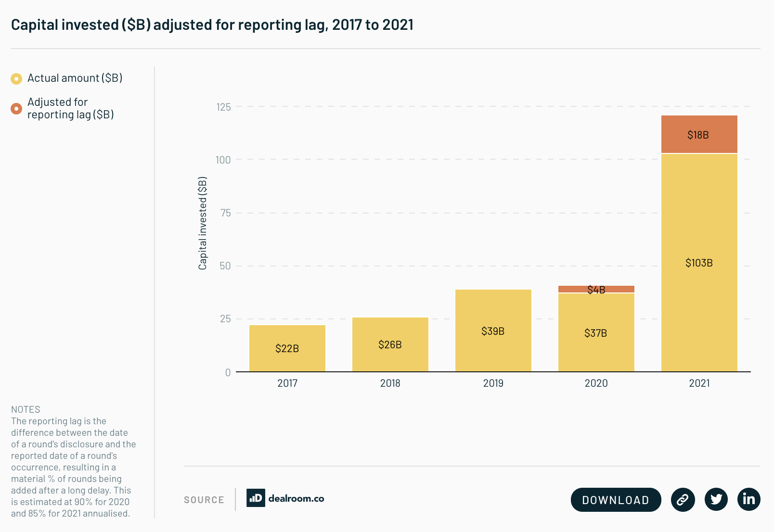Screen dimensions: 774x532
Task: Click the chart title heading
Action: [212, 25]
